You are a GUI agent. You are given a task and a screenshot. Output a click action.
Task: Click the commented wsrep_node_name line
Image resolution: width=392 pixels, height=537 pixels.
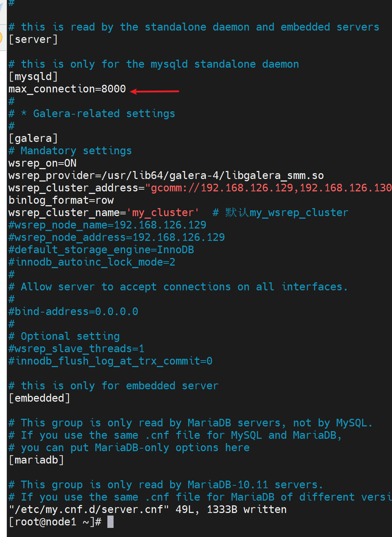coord(107,225)
